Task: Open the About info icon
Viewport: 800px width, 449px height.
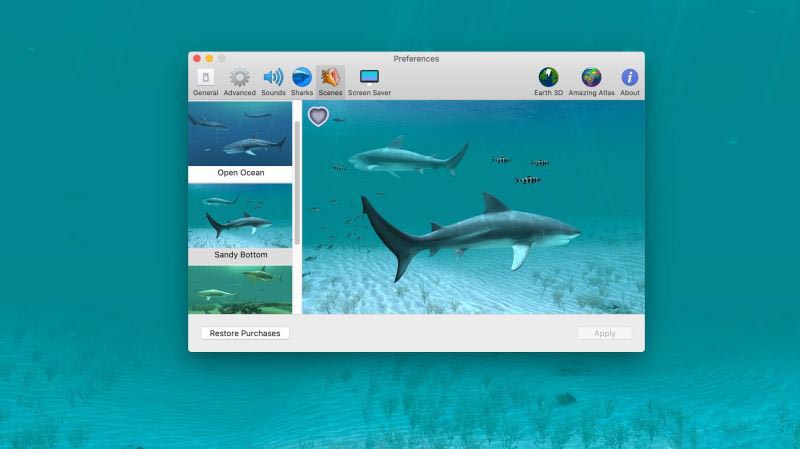Action: (630, 82)
